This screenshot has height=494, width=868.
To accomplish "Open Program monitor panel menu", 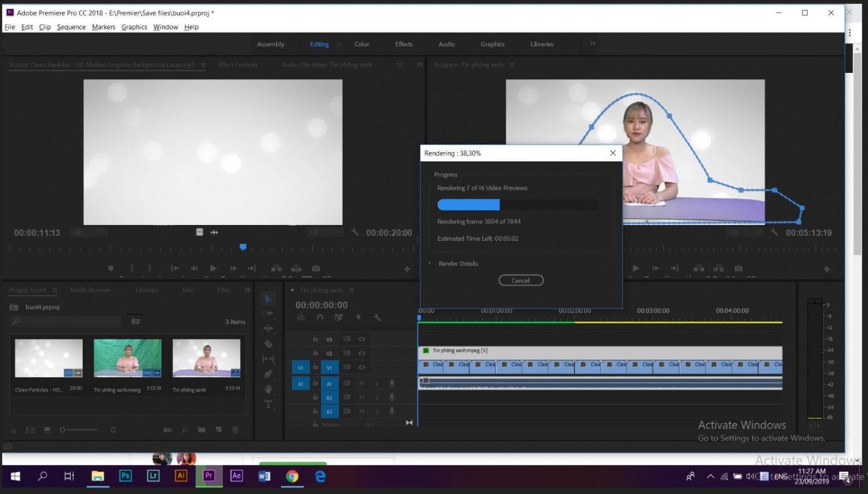I will coord(512,65).
